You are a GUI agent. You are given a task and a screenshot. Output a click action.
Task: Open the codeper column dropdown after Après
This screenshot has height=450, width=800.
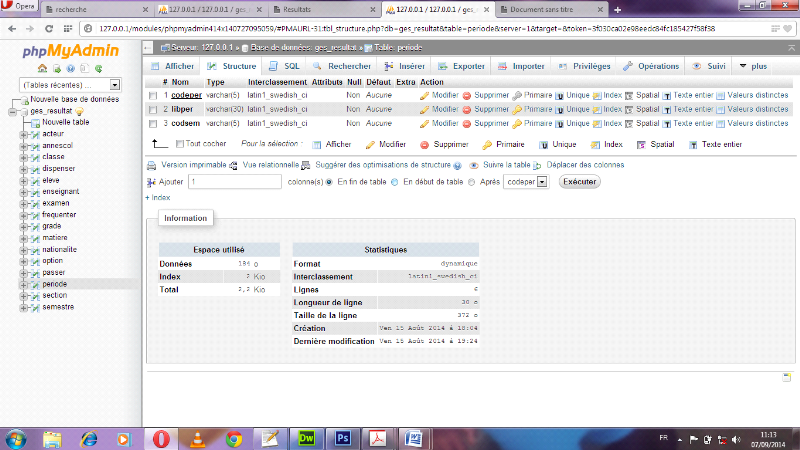click(x=526, y=182)
